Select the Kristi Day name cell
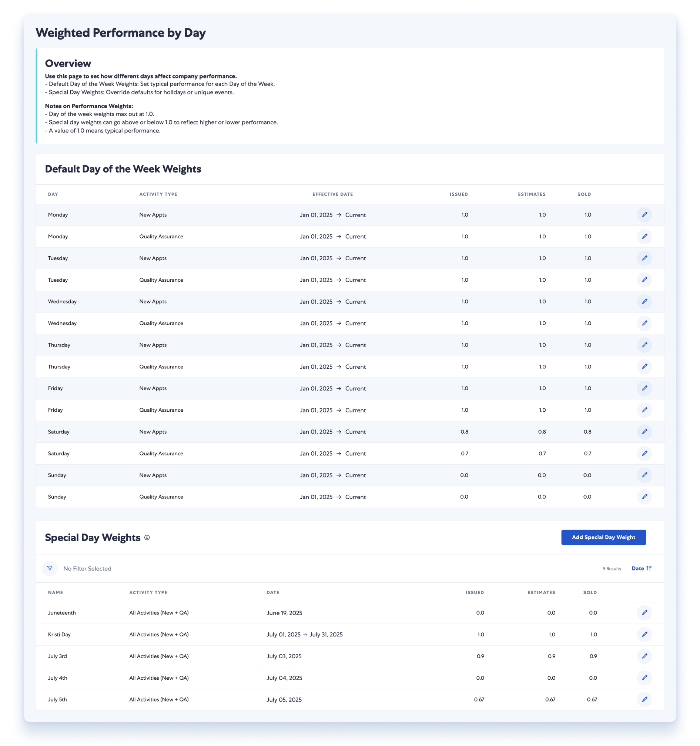This screenshot has width=700, height=746. (59, 635)
